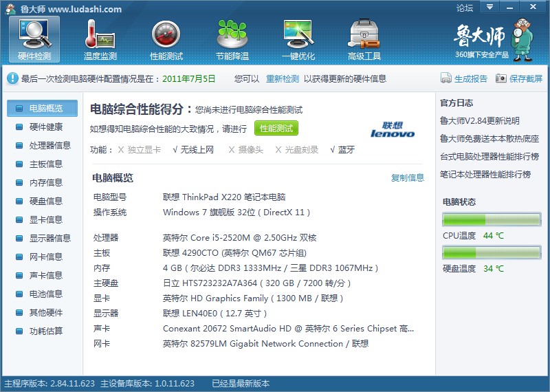Click the 联想 lenovo brand logo
Viewport: 550px width, 392px height.
[393, 129]
